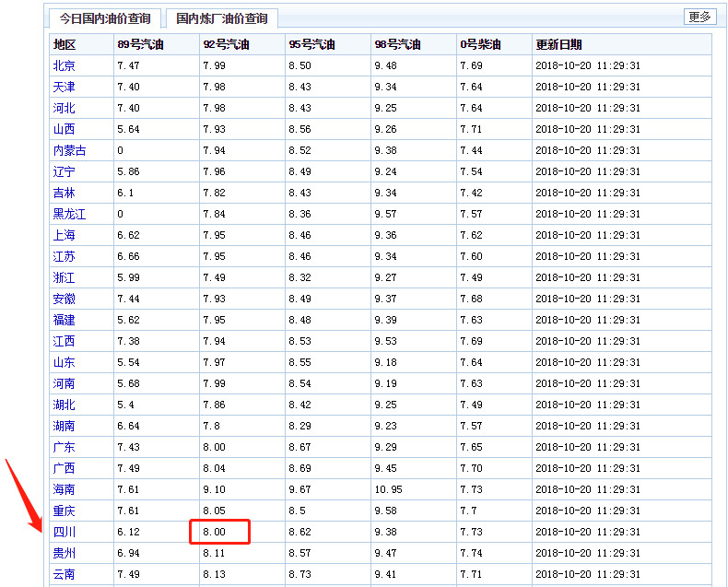This screenshot has height=587, width=728.
Task: Open 内蒙古 oil price link
Action: (x=69, y=150)
